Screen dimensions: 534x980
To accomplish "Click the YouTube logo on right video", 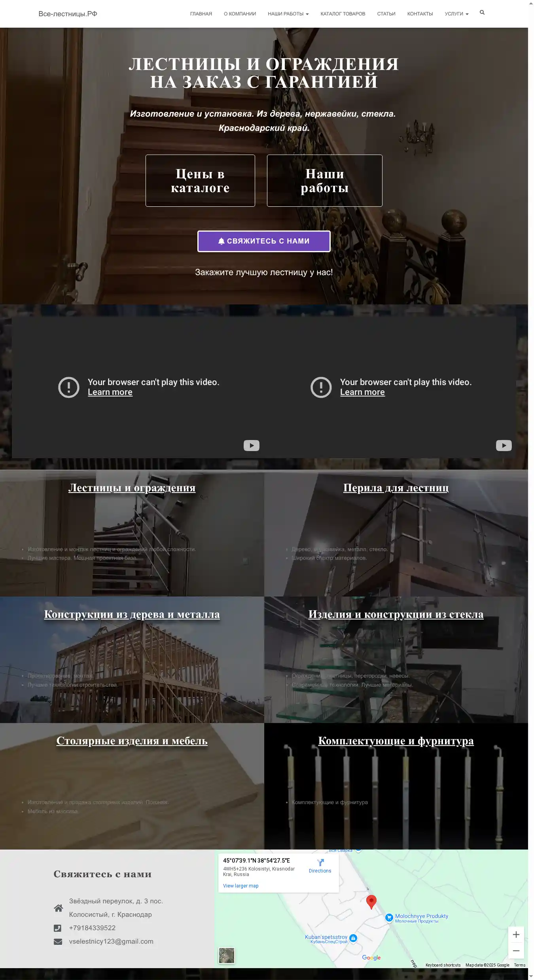I will pyautogui.click(x=504, y=446).
